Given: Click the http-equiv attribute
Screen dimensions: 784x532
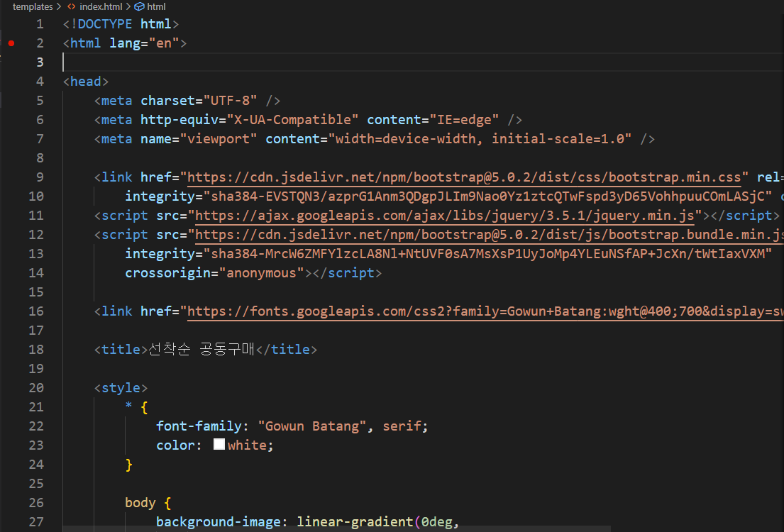Looking at the screenshot, I should 180,120.
